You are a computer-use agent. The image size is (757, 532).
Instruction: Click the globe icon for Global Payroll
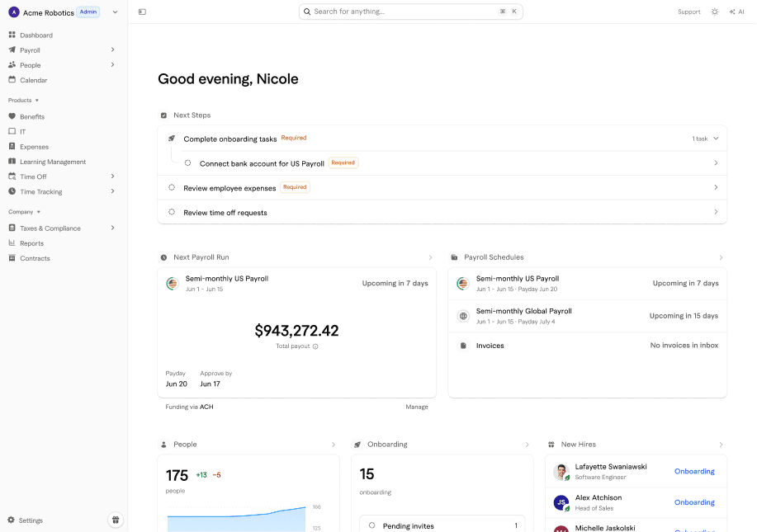click(463, 316)
